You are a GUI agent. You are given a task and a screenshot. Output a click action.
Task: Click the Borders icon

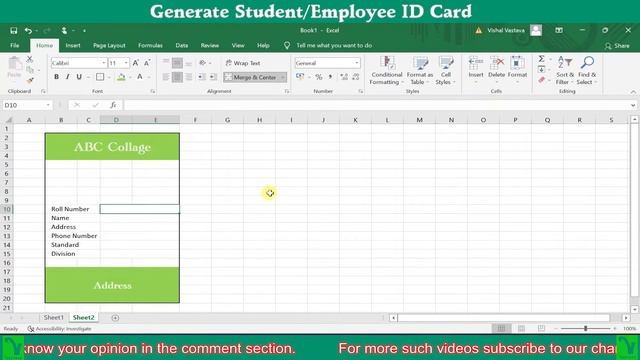point(100,77)
